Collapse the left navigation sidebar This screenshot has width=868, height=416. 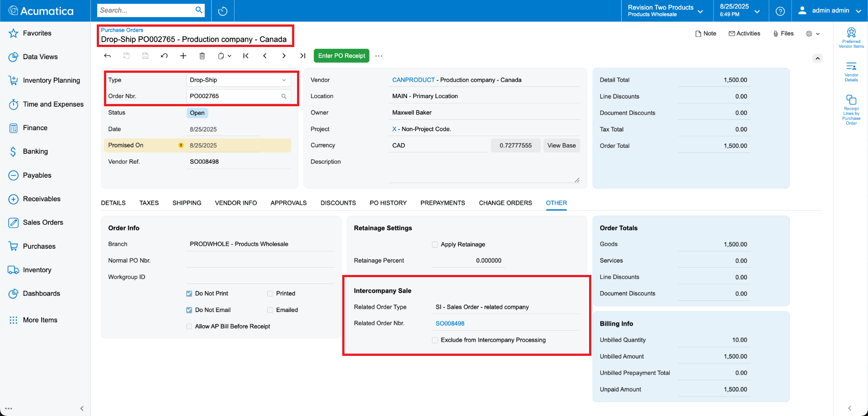82,408
